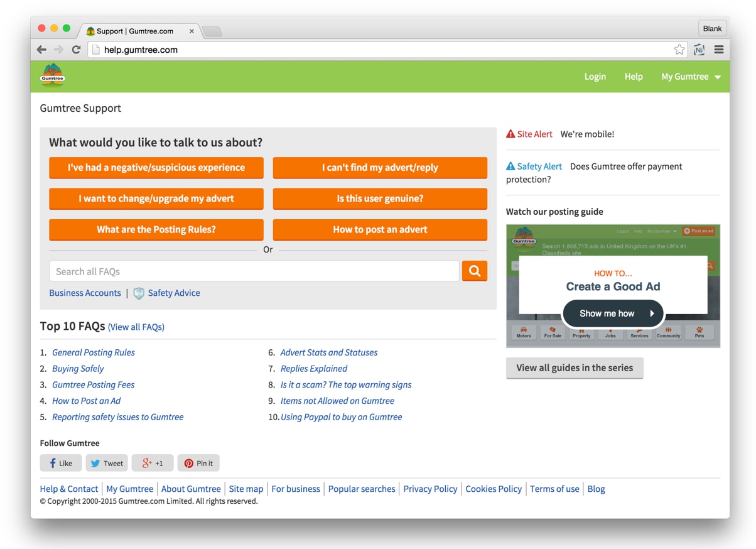Screen dimensions: 756x549
Task: Click the Gumtree logo in header
Action: pyautogui.click(x=52, y=76)
